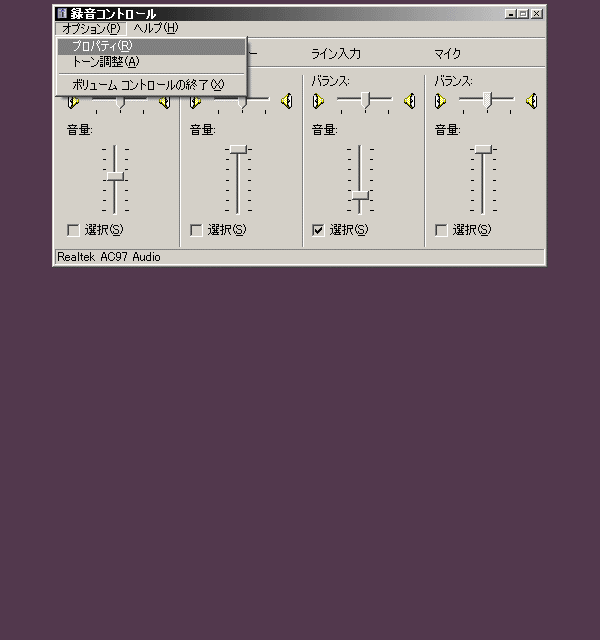Open the ヘルプ menu
This screenshot has height=640, width=600.
click(x=155, y=28)
